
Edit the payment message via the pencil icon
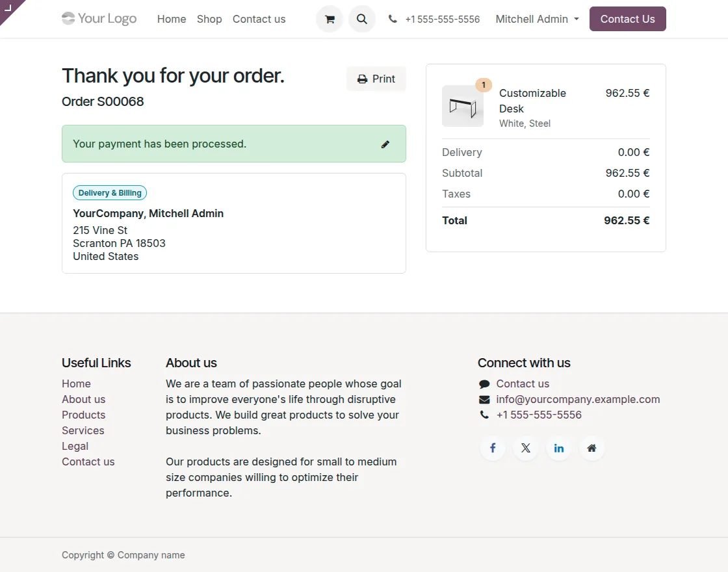click(385, 144)
